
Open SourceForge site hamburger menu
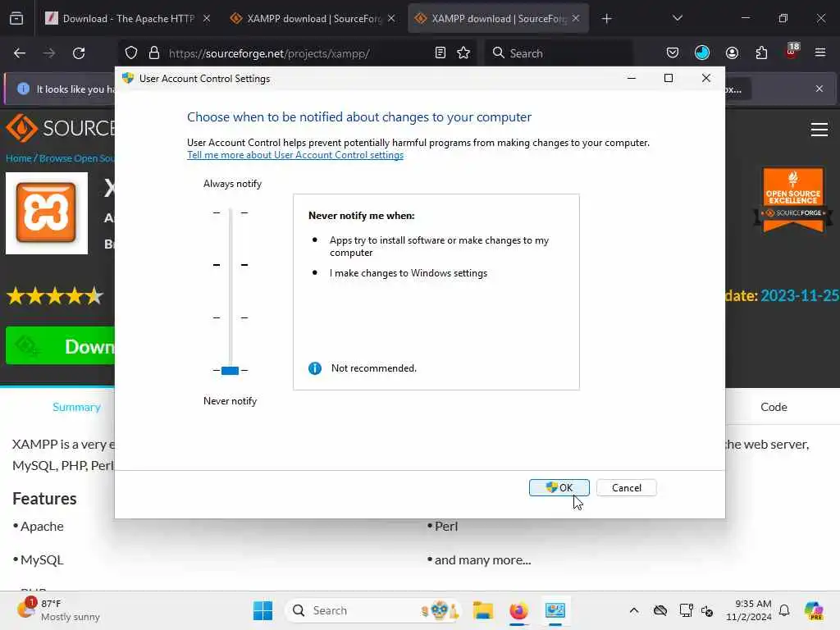pos(819,130)
